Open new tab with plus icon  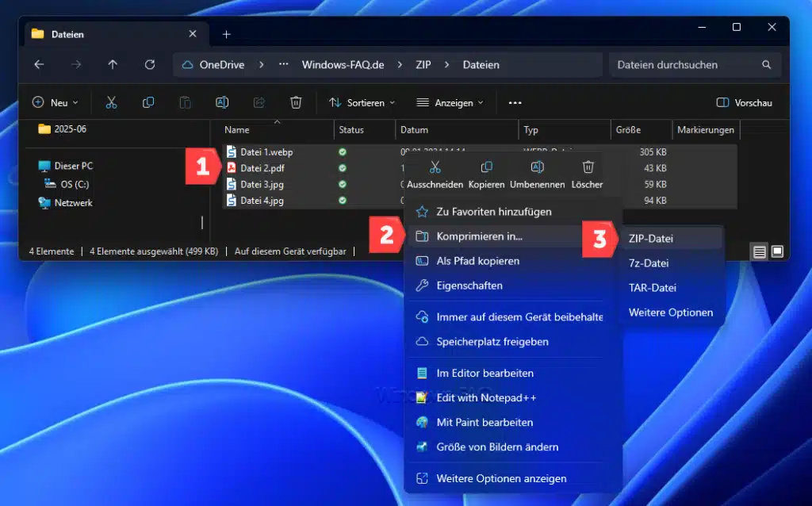(226, 34)
